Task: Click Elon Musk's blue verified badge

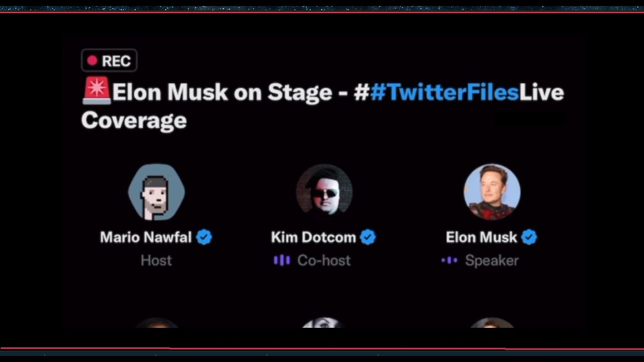Action: coord(529,237)
